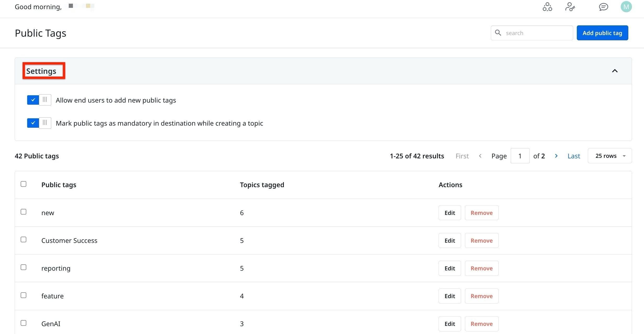Click the First page link

pyautogui.click(x=462, y=156)
